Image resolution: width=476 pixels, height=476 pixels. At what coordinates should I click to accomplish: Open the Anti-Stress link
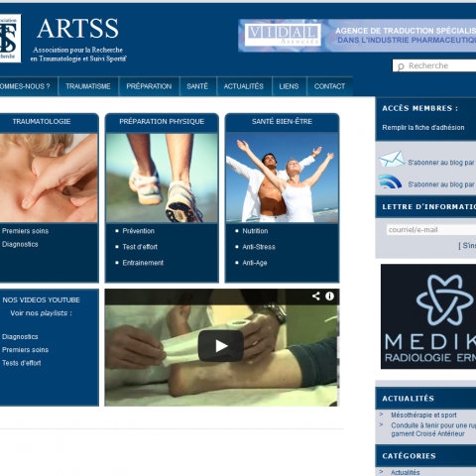(259, 247)
